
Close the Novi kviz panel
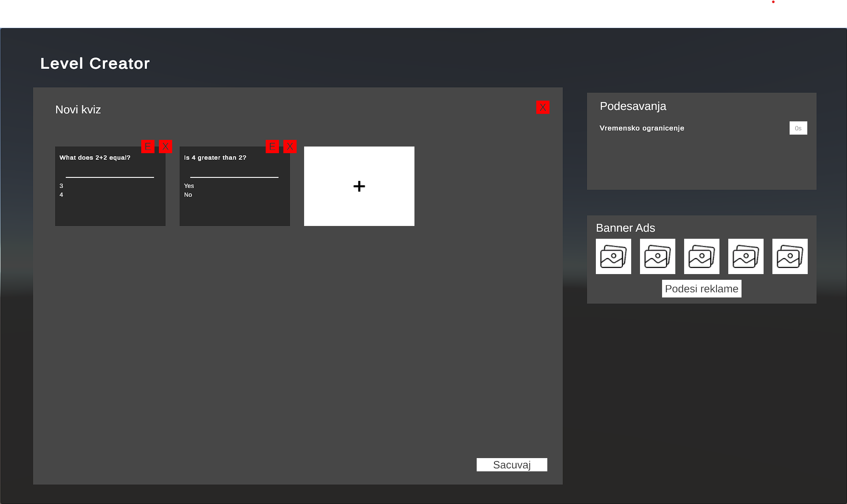click(543, 107)
